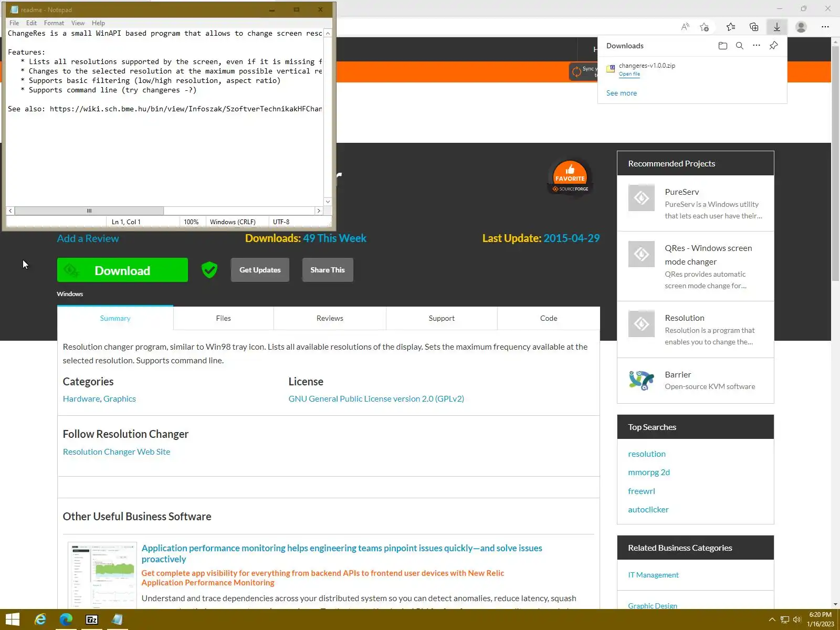The width and height of the screenshot is (840, 630).
Task: Open the Graphics category link
Action: coord(120,398)
